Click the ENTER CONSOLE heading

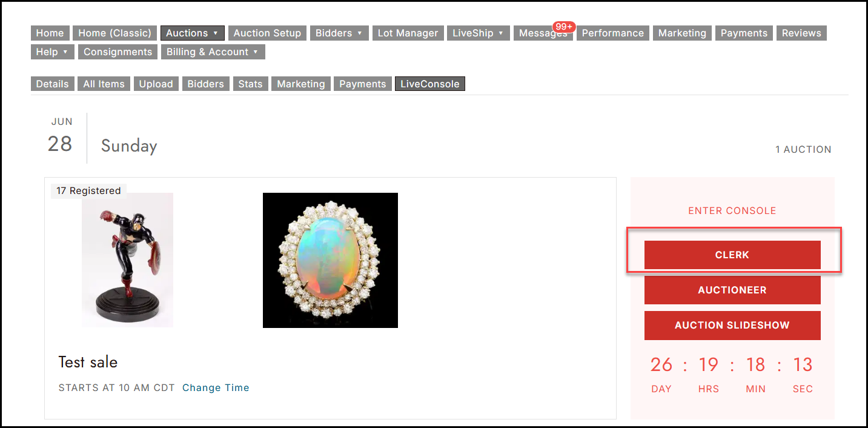coord(732,211)
